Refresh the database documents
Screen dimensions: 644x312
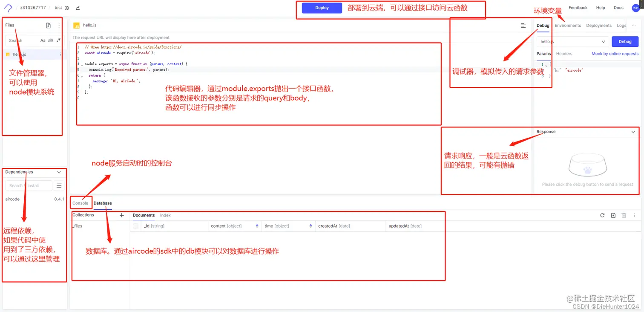pyautogui.click(x=602, y=215)
